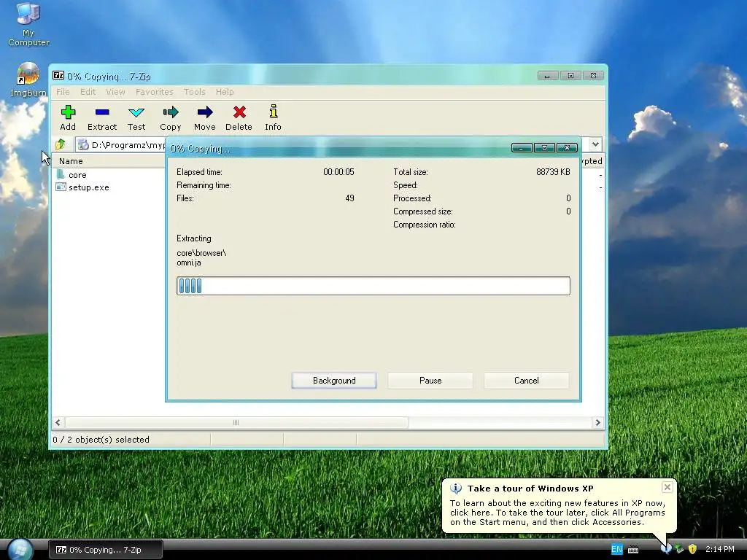Click the keyboard tray icon
Image resolution: width=747 pixels, height=560 pixels.
tap(633, 550)
